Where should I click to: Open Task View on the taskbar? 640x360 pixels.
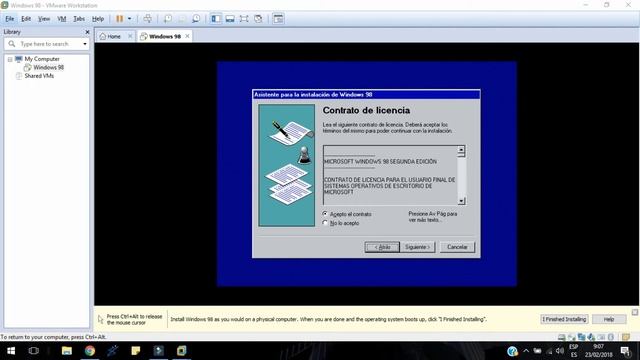(x=33, y=351)
